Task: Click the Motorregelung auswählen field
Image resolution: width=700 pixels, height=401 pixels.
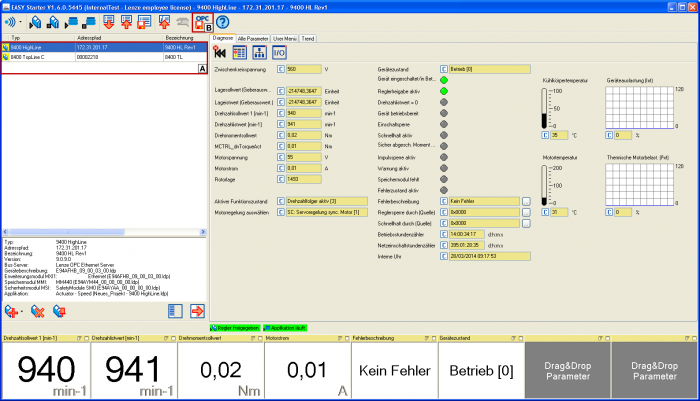Action: 327,213
